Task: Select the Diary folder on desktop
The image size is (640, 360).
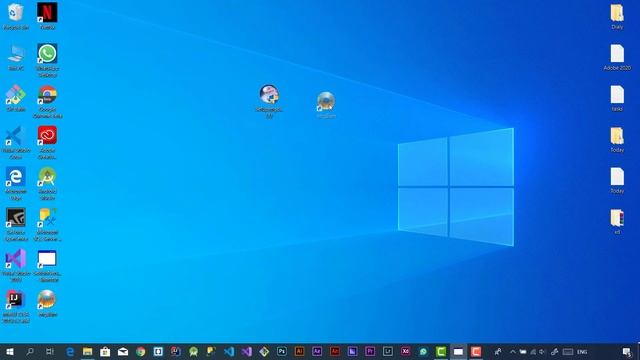Action: coord(617,16)
